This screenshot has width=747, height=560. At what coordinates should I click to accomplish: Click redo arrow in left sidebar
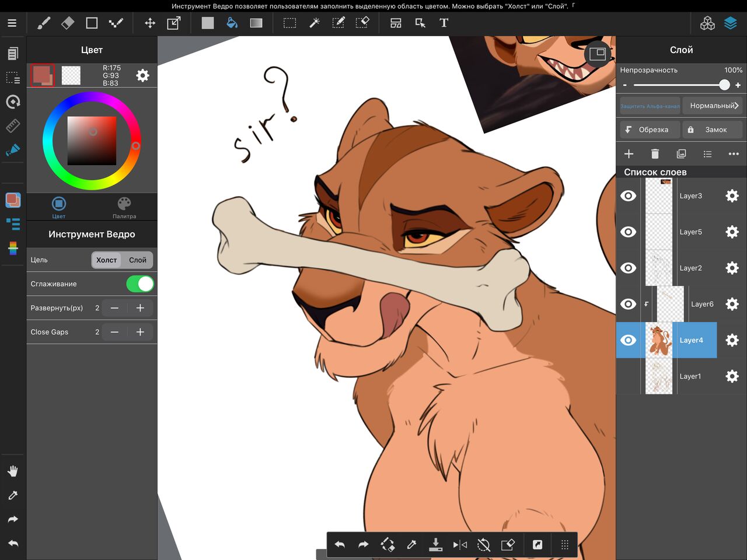click(x=13, y=519)
